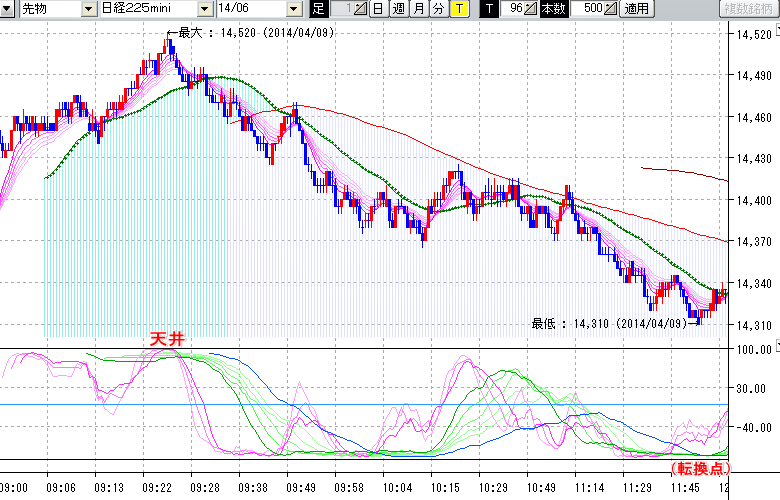Viewport: 780px width, 500px height.
Task: Click the red 転換点 turning point label
Action: click(696, 468)
